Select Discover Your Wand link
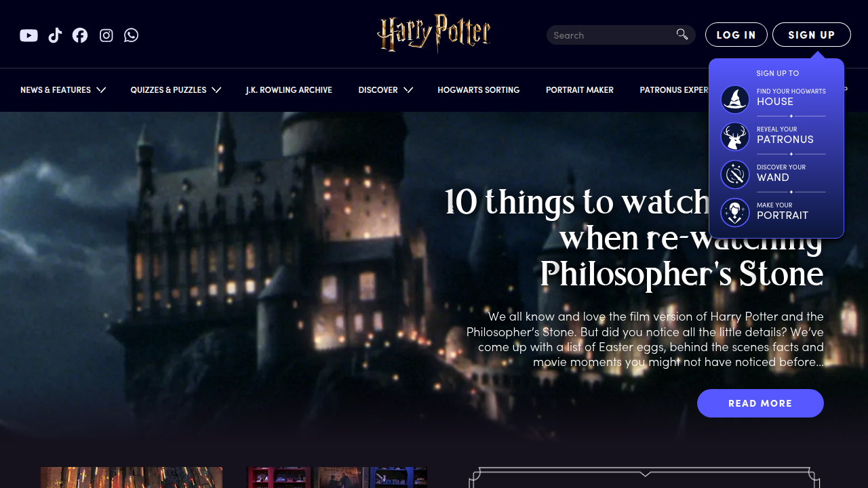Screen dimensions: 868x488 (781, 173)
